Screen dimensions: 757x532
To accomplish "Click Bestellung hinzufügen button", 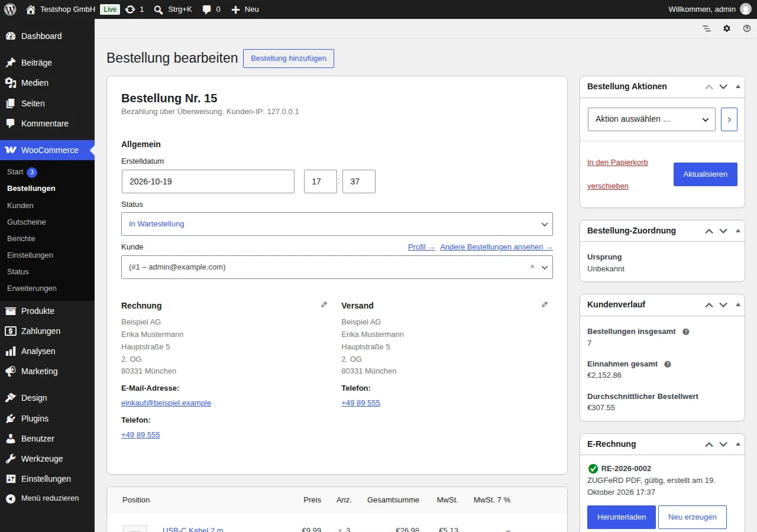I will pyautogui.click(x=289, y=59).
